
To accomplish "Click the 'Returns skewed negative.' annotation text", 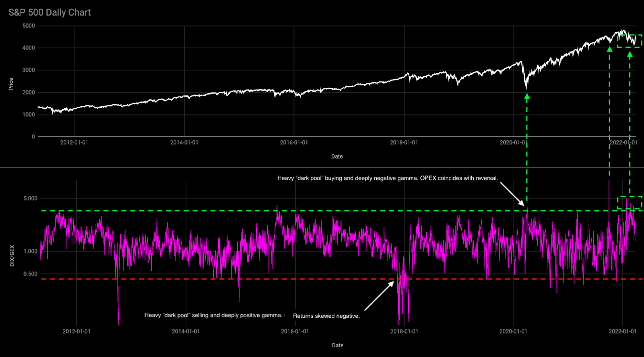I will [x=326, y=316].
